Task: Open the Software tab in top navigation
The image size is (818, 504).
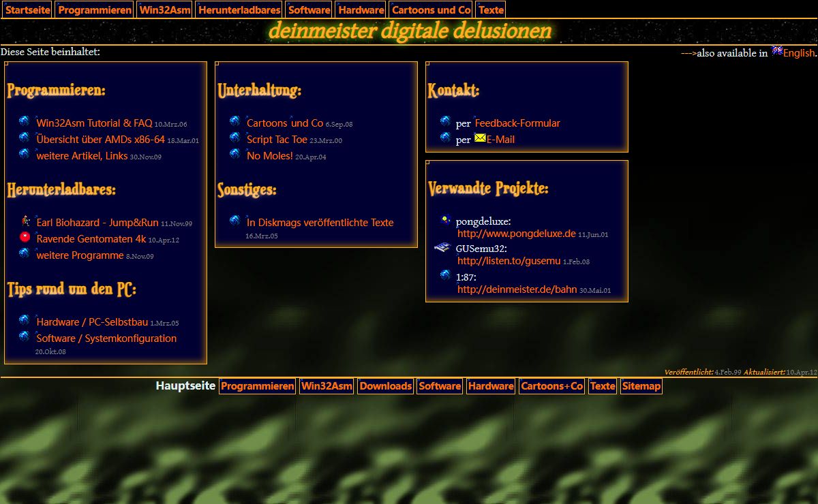Action: click(x=309, y=10)
